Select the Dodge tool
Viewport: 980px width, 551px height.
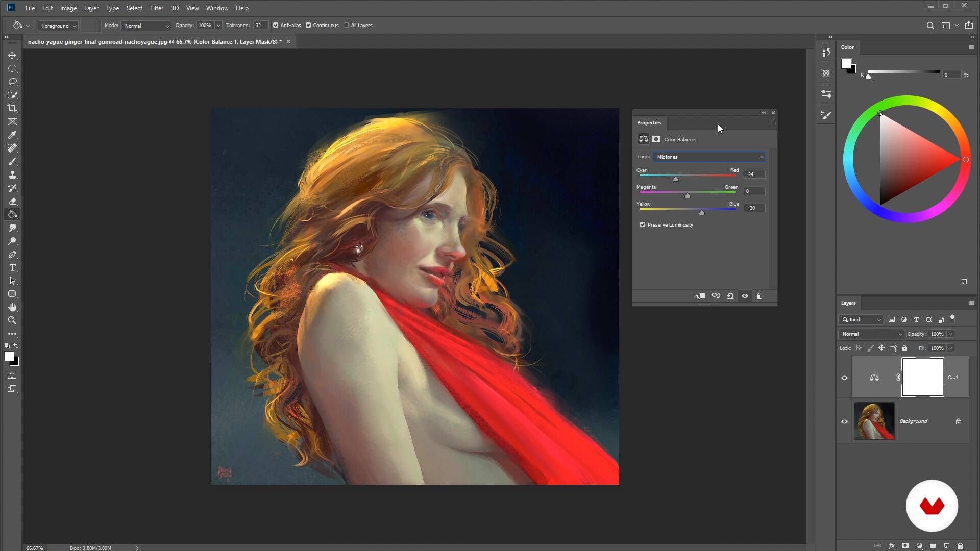12,241
